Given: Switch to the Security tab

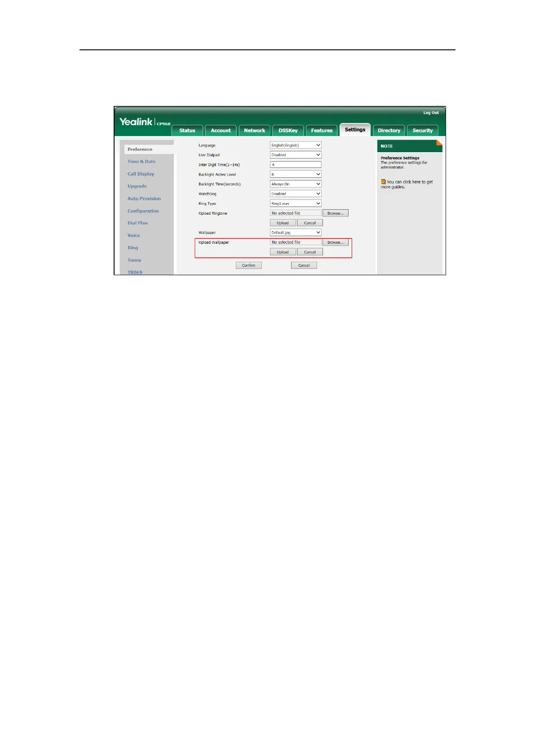Looking at the screenshot, I should 423,130.
